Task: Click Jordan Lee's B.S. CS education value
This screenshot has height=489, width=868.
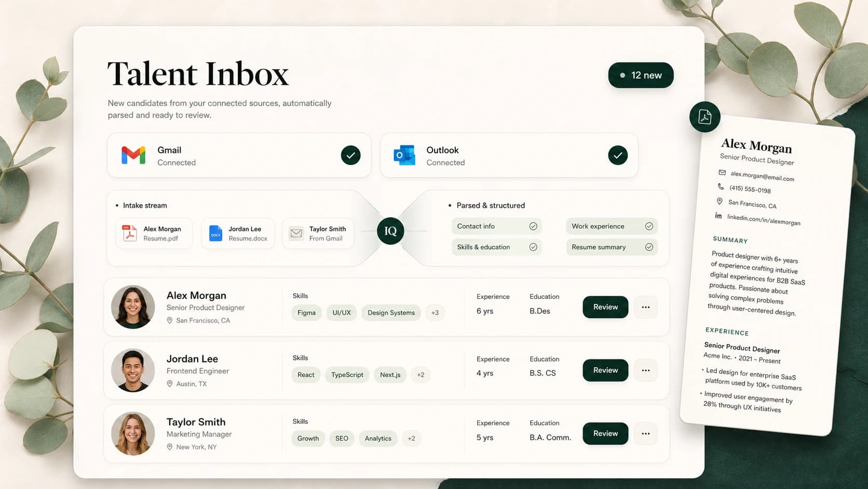Action: click(x=542, y=373)
